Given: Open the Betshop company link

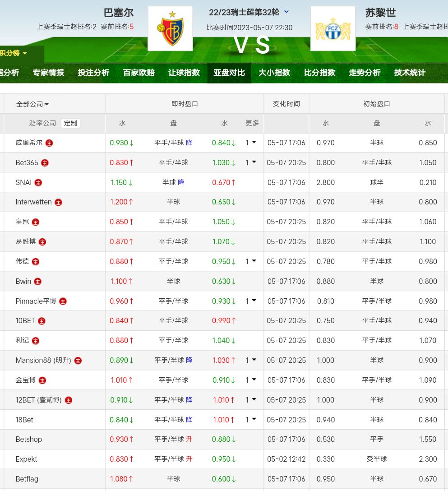Looking at the screenshot, I should [28, 440].
